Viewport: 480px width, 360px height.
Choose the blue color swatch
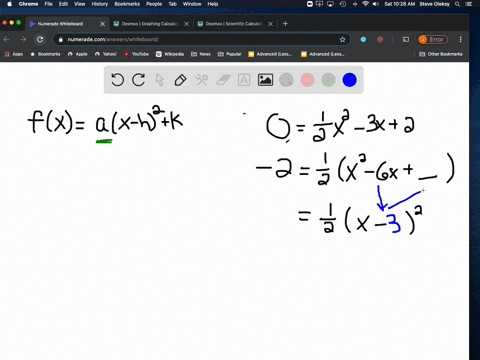[x=350, y=80]
